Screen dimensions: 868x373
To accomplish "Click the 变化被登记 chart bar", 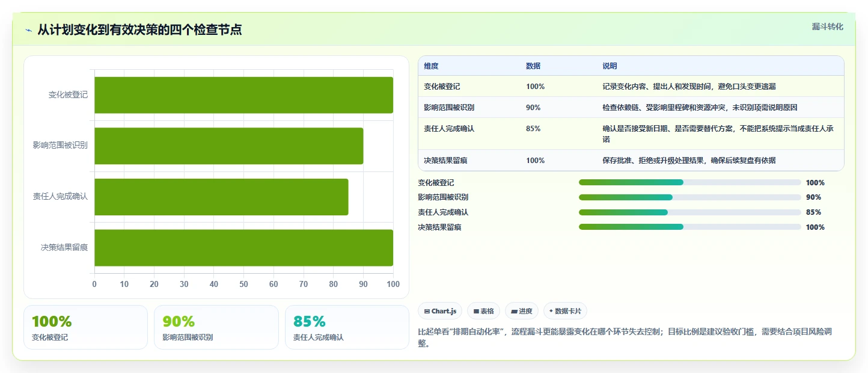I will (x=243, y=95).
